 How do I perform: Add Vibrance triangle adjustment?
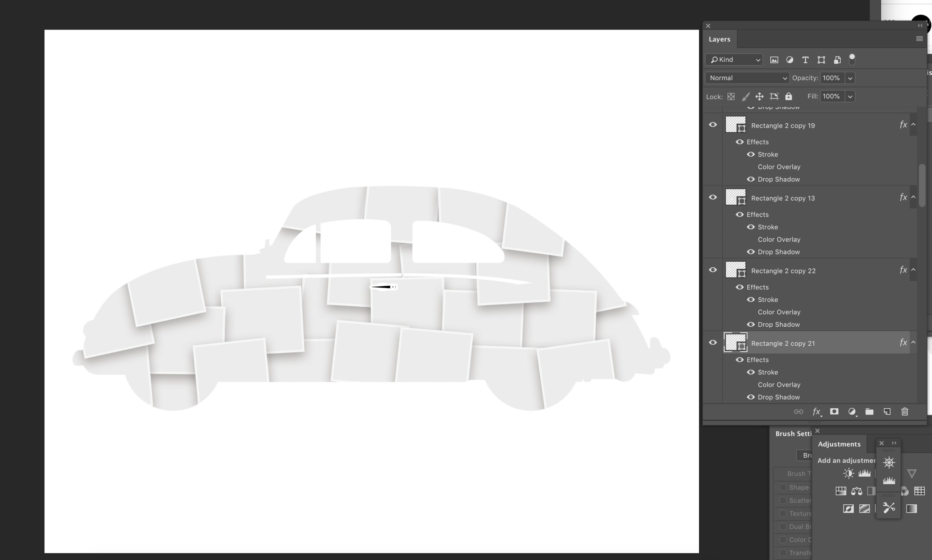(912, 474)
